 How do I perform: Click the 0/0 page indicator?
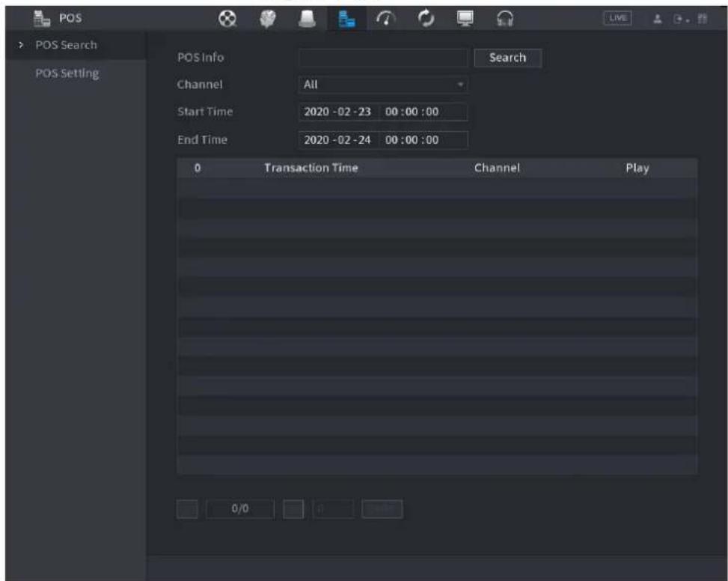[x=239, y=509]
